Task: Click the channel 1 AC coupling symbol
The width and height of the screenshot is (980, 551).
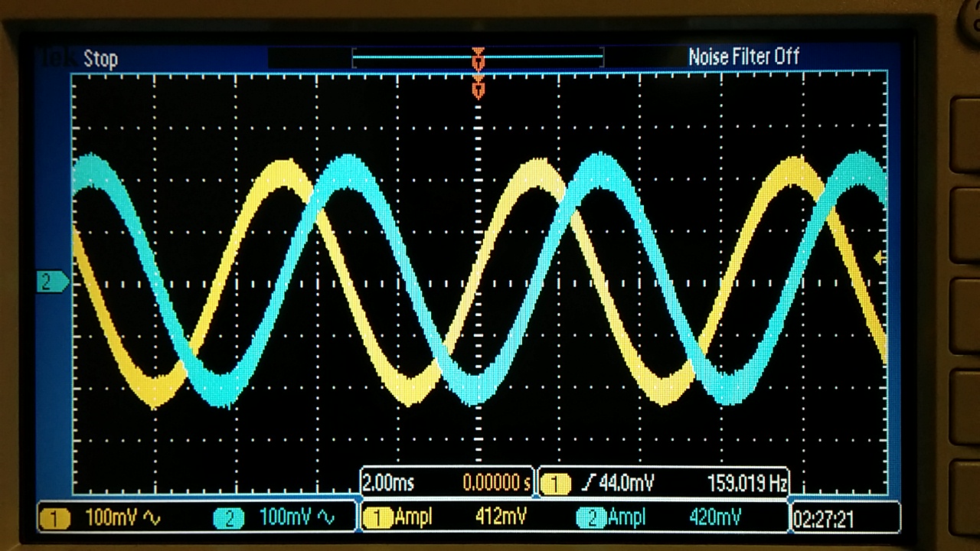Action: [x=152, y=518]
